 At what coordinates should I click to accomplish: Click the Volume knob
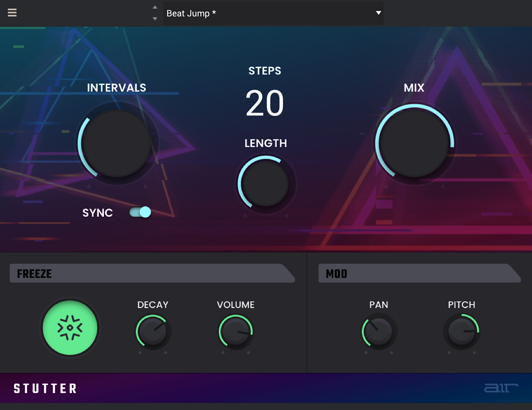click(x=235, y=331)
